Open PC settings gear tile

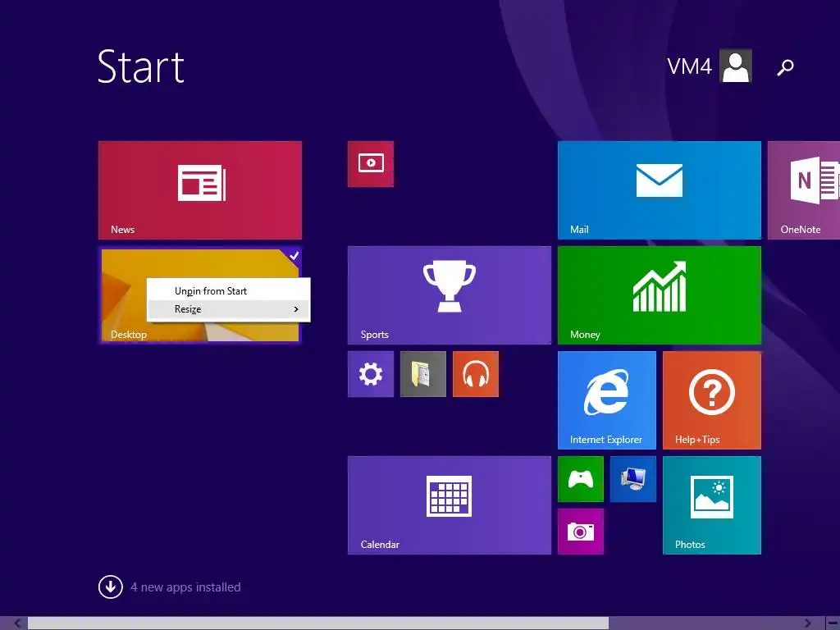pyautogui.click(x=371, y=374)
